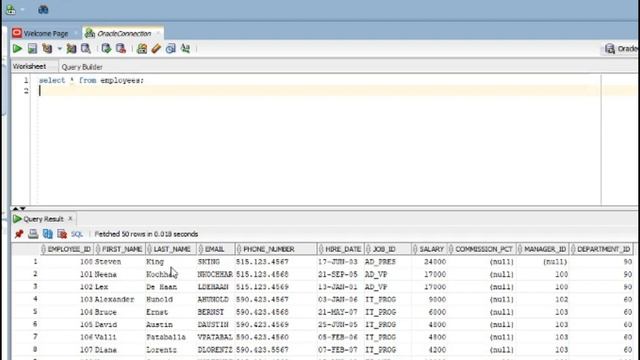
Task: Click the print results icon
Action: (x=33, y=234)
